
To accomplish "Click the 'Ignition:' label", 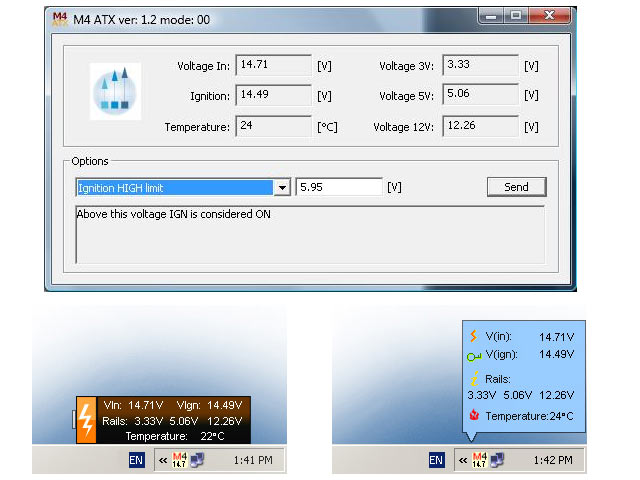I will pos(210,96).
